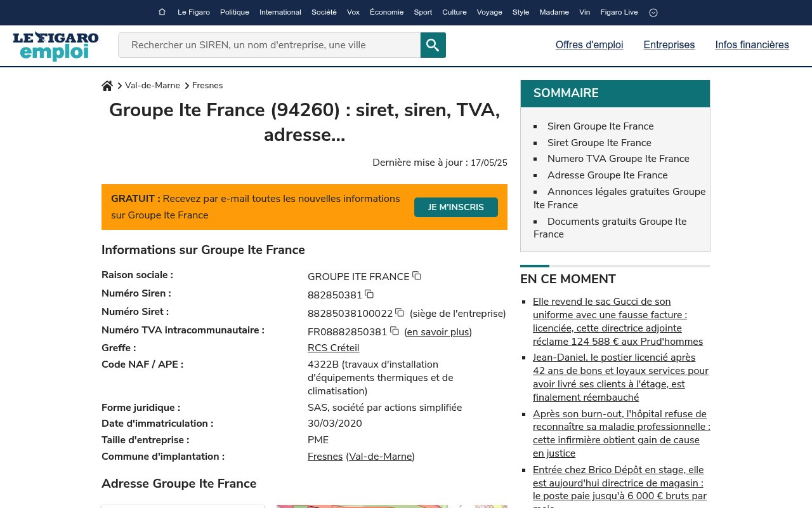Image resolution: width=812 pixels, height=508 pixels.
Task: Click Val-de-Marne in the breadcrumb
Action: [x=152, y=86]
